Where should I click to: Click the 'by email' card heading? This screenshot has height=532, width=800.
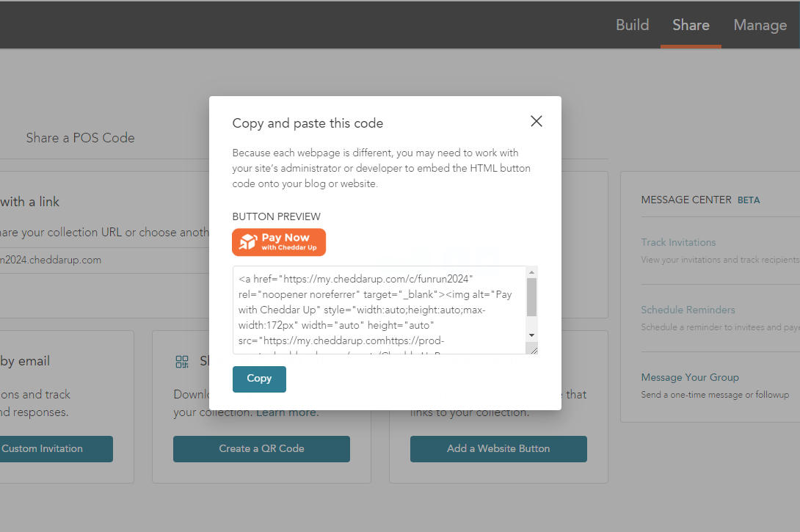tap(25, 361)
